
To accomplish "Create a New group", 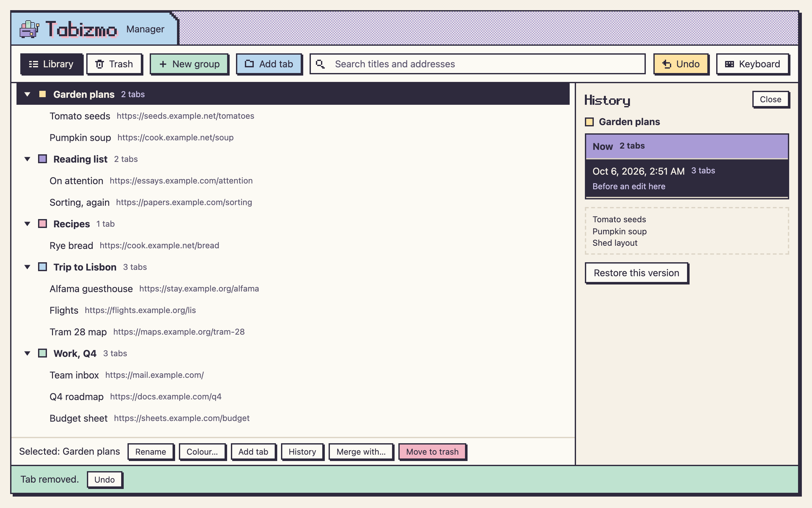I will coord(189,64).
